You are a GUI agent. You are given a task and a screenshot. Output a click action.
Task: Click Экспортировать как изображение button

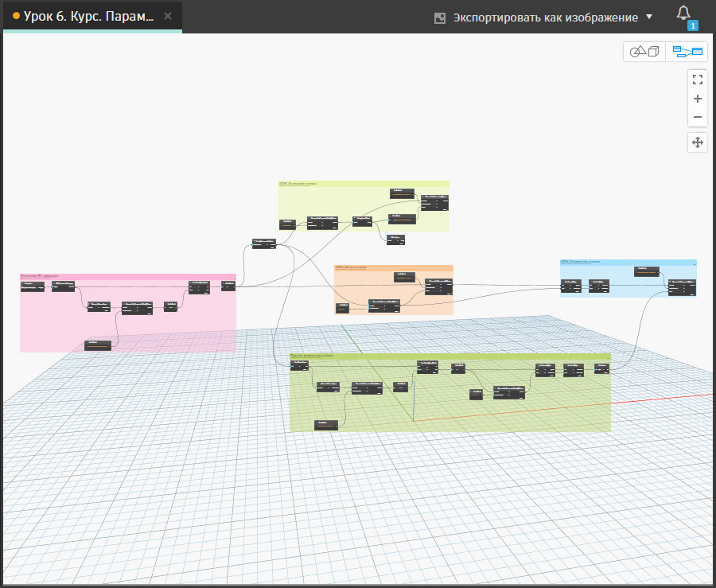[545, 18]
